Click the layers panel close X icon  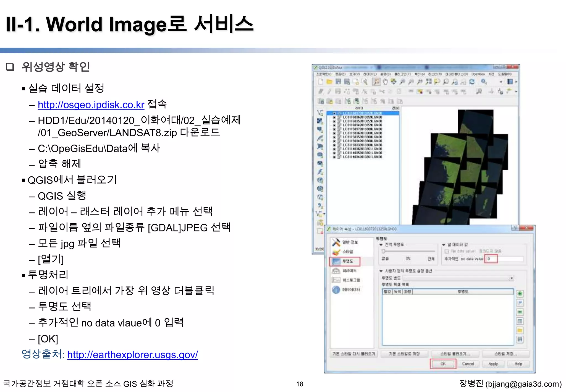397,108
